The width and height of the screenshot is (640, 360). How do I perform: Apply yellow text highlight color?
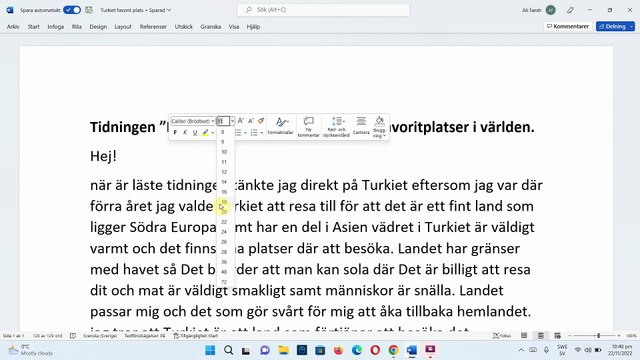coord(205,133)
